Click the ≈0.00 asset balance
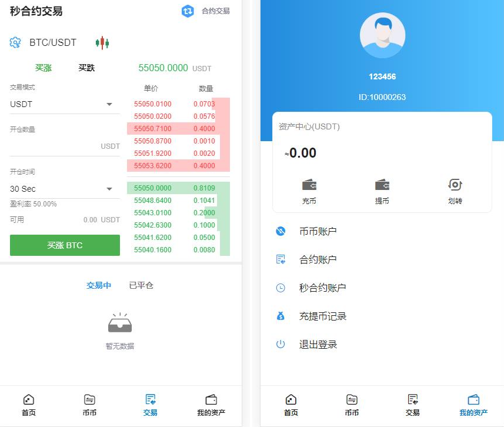 pyautogui.click(x=301, y=153)
